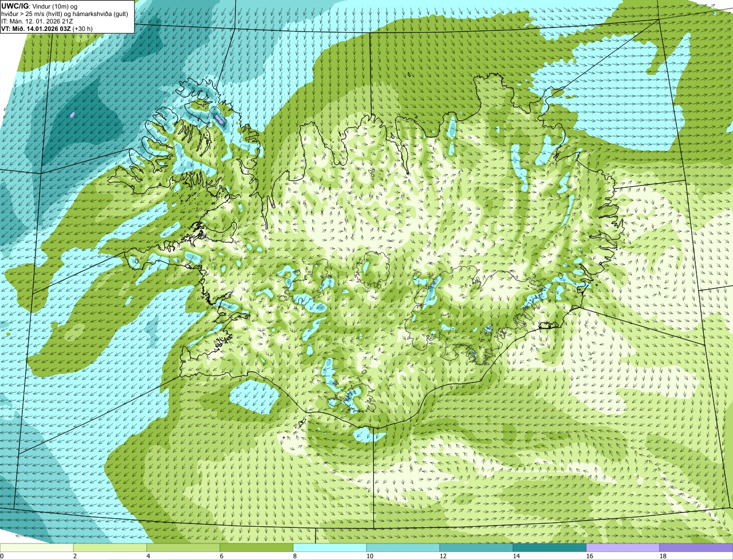The width and height of the screenshot is (733, 560).
Task: Click the legend scale label "0"
Action: pos(2,556)
